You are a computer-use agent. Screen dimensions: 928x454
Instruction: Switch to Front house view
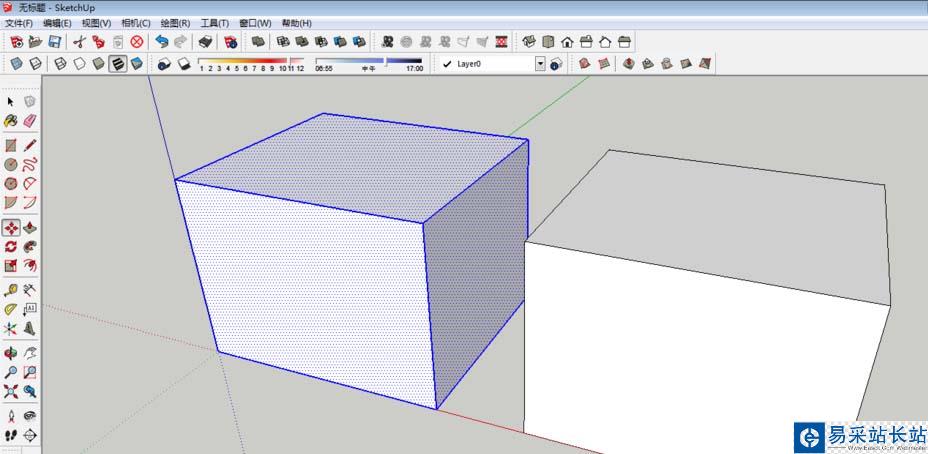tap(568, 41)
